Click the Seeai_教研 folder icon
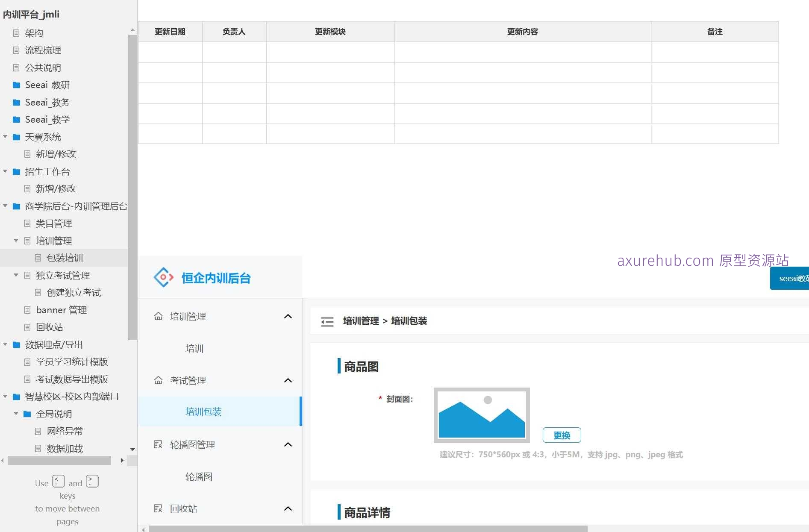 click(17, 85)
